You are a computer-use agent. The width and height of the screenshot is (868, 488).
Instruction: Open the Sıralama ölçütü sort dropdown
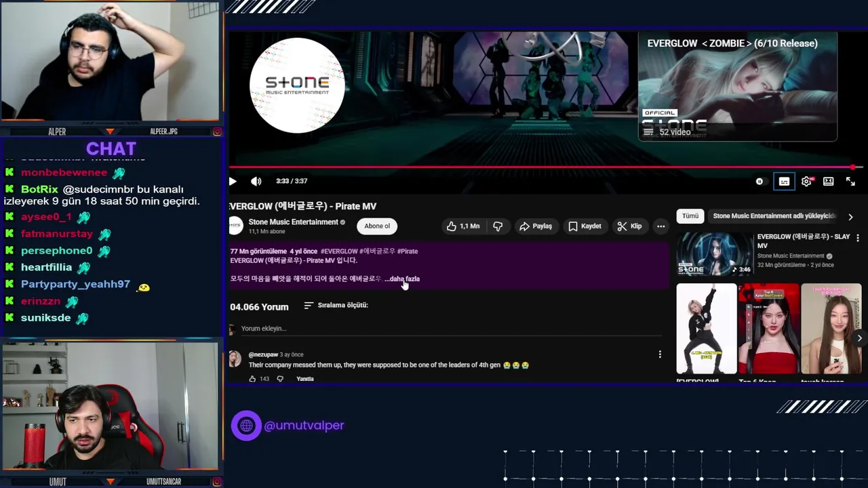point(336,306)
